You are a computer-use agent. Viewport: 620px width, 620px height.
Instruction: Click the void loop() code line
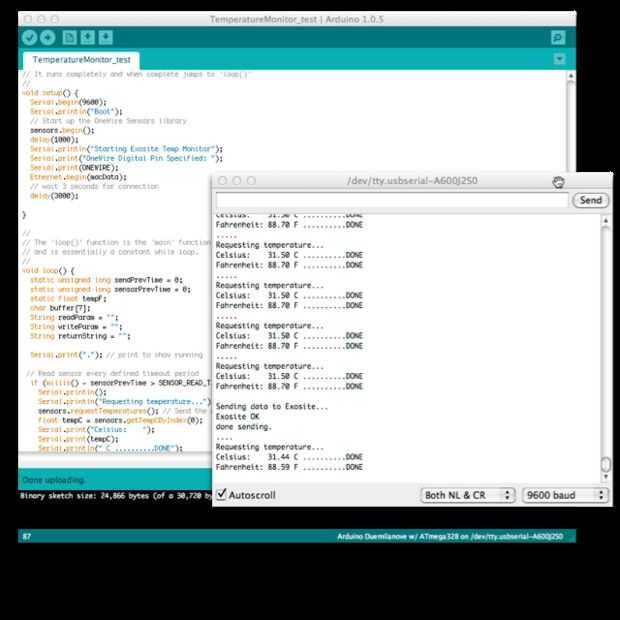tap(48, 271)
